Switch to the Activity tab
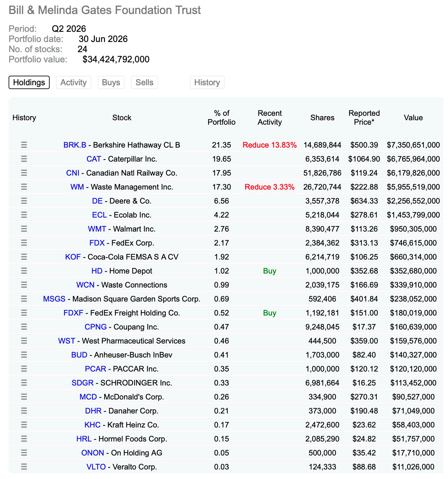 click(x=73, y=82)
